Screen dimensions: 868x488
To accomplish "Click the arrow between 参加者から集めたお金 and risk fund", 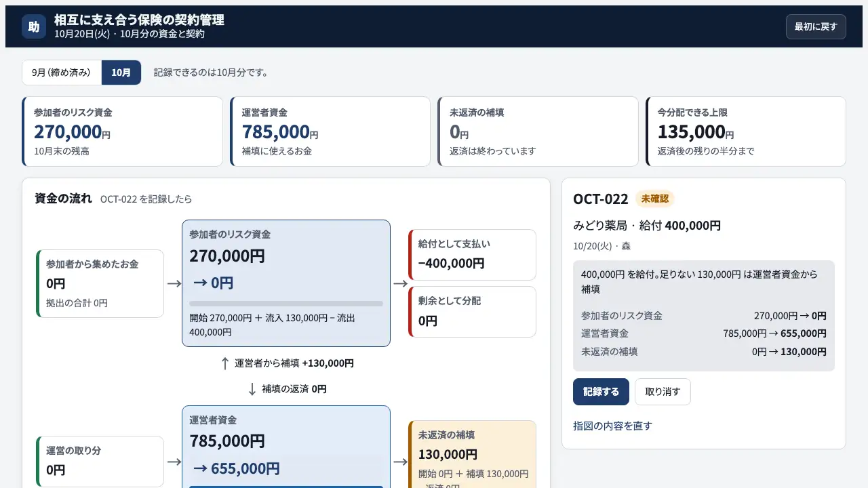I will pyautogui.click(x=174, y=284).
